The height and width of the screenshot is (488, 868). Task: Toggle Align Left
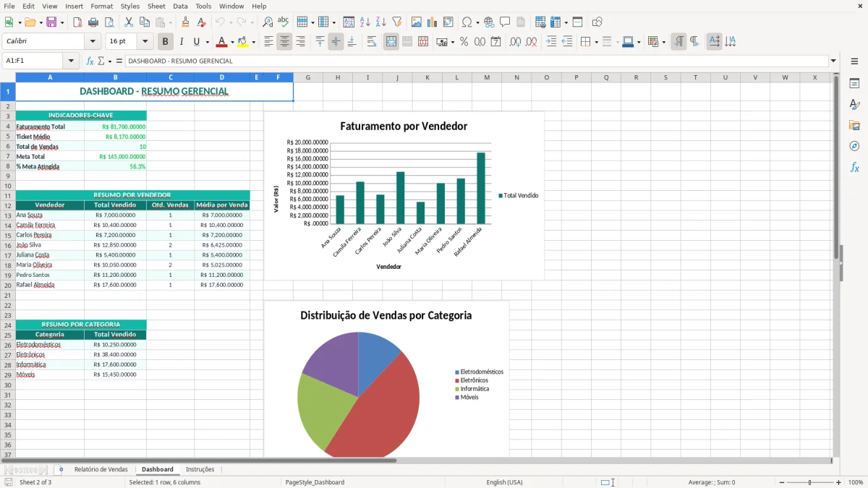coord(268,42)
